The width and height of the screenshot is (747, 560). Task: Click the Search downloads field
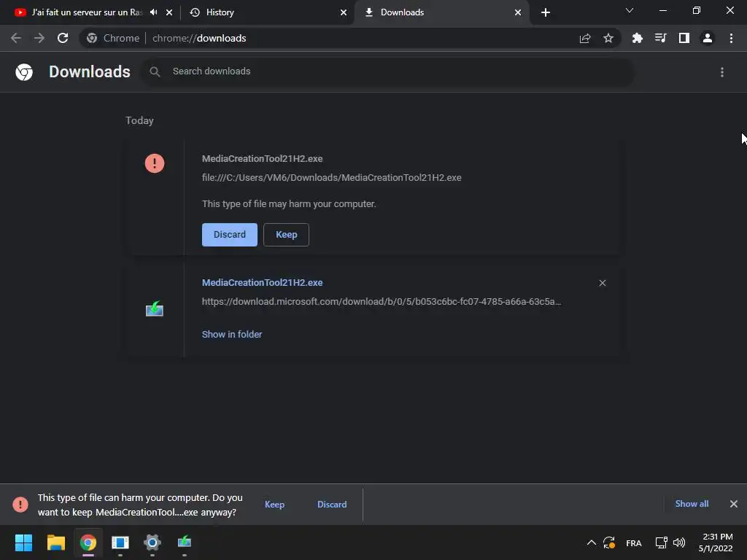click(387, 71)
